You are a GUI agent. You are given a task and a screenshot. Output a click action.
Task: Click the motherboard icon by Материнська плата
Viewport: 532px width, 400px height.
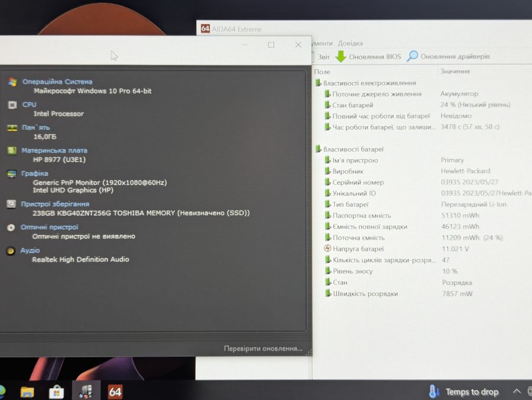(x=12, y=151)
